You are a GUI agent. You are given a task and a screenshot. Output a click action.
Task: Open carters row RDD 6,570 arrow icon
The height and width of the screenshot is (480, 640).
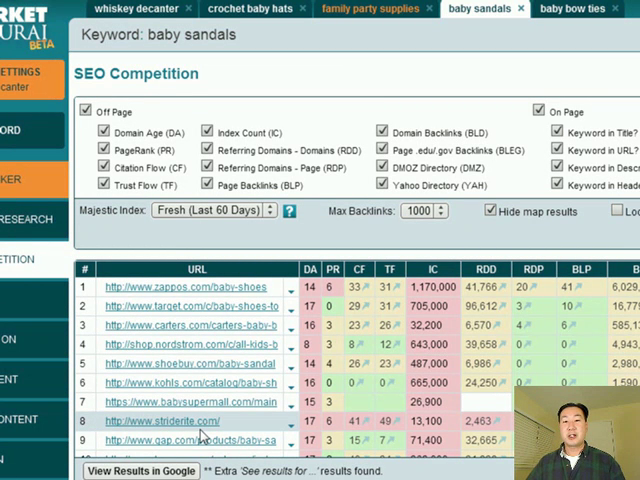point(496,325)
